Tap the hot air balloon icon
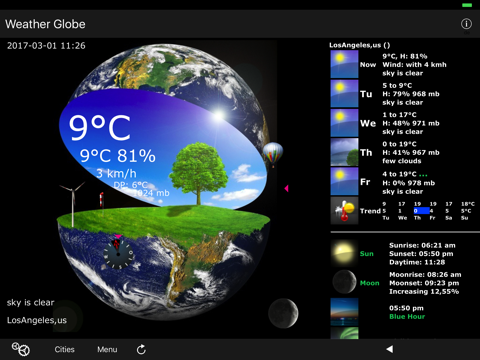 [x=273, y=155]
